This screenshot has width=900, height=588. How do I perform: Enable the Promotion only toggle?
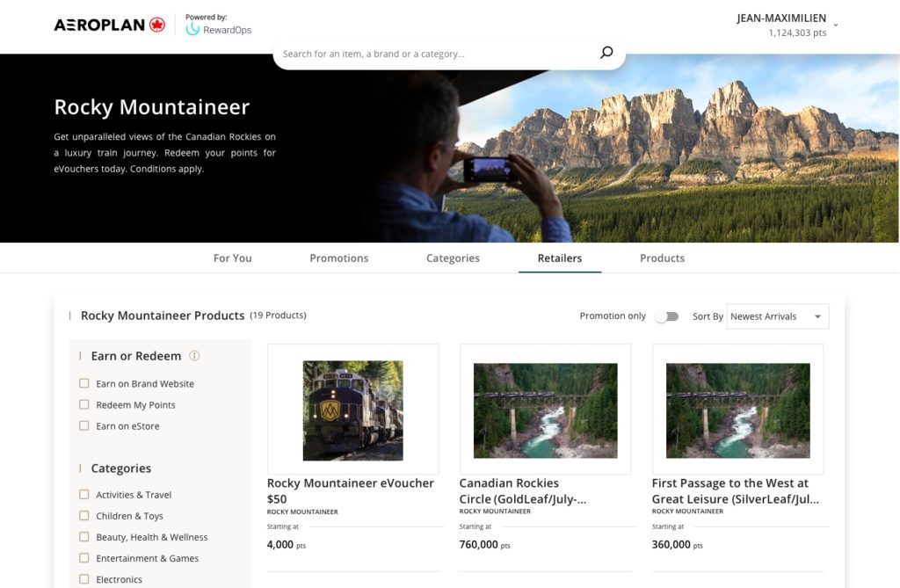pos(666,315)
